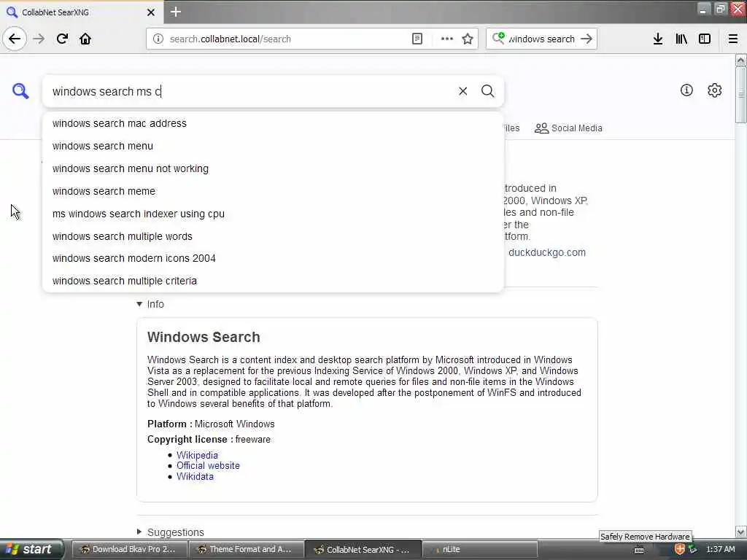Click the page scrollbar up arrow
This screenshot has width=747, height=560.
[x=740, y=61]
